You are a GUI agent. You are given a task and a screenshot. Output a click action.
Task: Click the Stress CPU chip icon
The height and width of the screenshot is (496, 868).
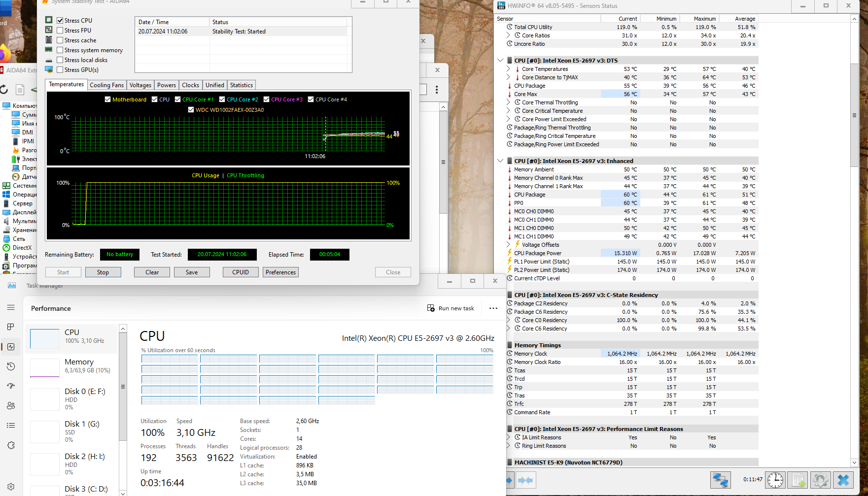(49, 20)
